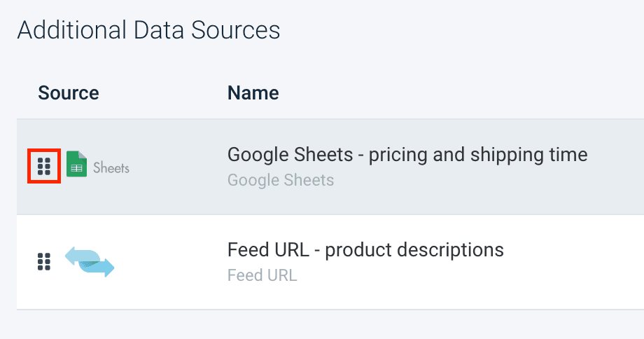Click the drag handle beside Google Sheets
Screen dimensions: 644x339
pos(44,166)
